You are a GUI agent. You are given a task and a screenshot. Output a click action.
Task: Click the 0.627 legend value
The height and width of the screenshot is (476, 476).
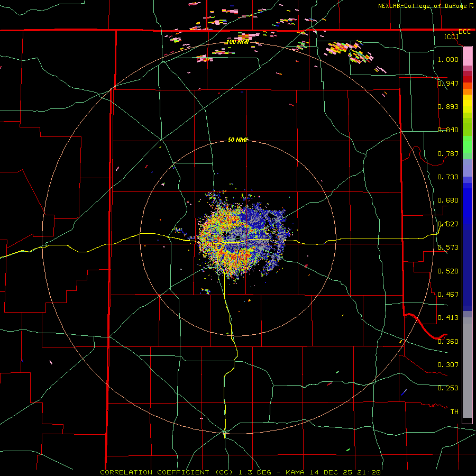(448, 224)
